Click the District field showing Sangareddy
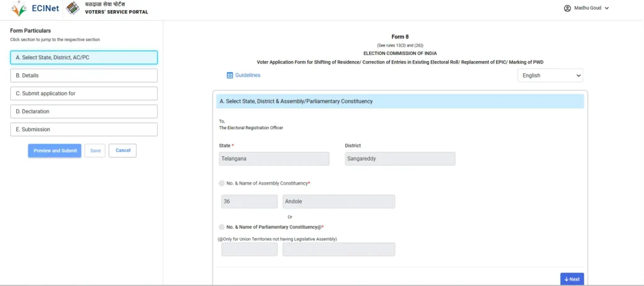The image size is (644, 286). 399,159
